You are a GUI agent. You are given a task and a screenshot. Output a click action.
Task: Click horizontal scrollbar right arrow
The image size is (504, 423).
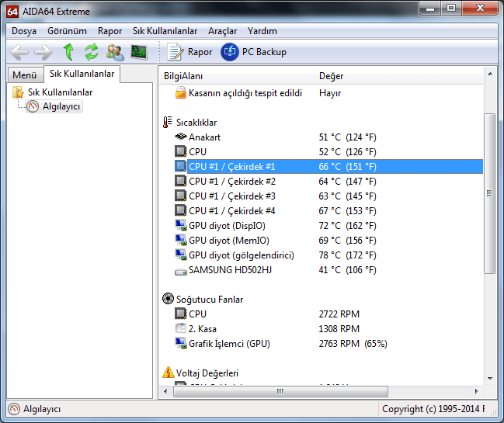pyautogui.click(x=476, y=391)
